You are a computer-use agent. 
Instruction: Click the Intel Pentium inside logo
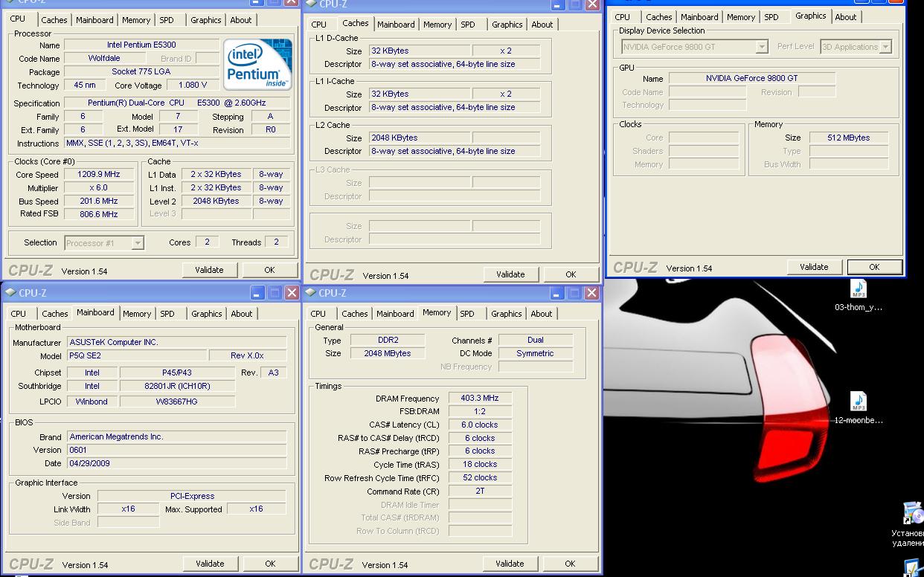258,64
